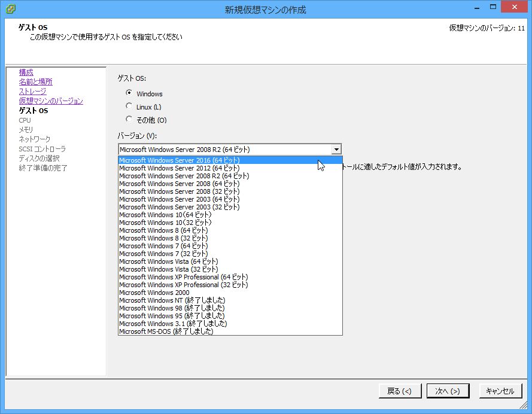Screen dimensions: 532x414
Task: Pick Microsoft Windows Server 2008 R2 (64 ビット) from the list
Action: coord(230,176)
